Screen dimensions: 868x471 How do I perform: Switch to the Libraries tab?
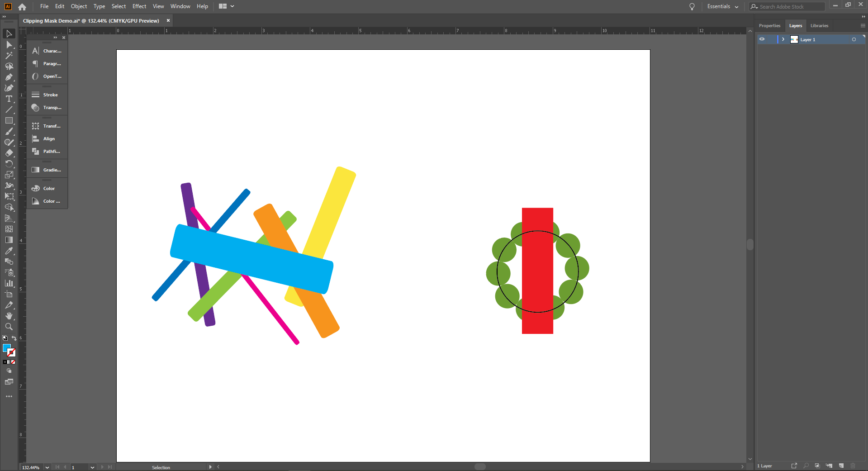(819, 26)
